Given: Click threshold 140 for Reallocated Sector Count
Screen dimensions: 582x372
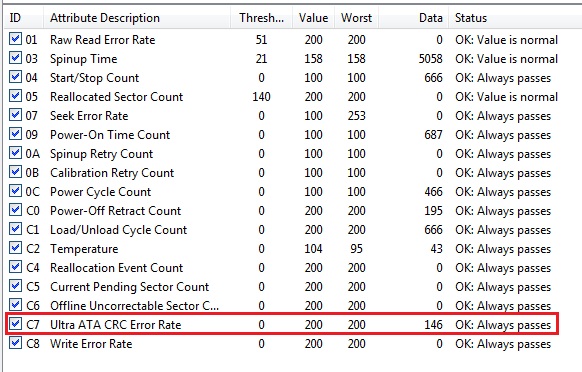Looking at the screenshot, I should pyautogui.click(x=261, y=97).
